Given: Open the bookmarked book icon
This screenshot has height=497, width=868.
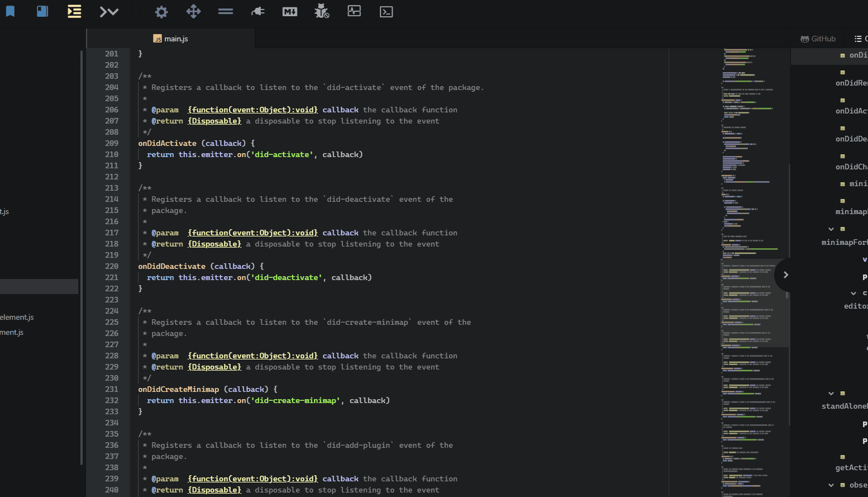Looking at the screenshot, I should pyautogui.click(x=42, y=11).
